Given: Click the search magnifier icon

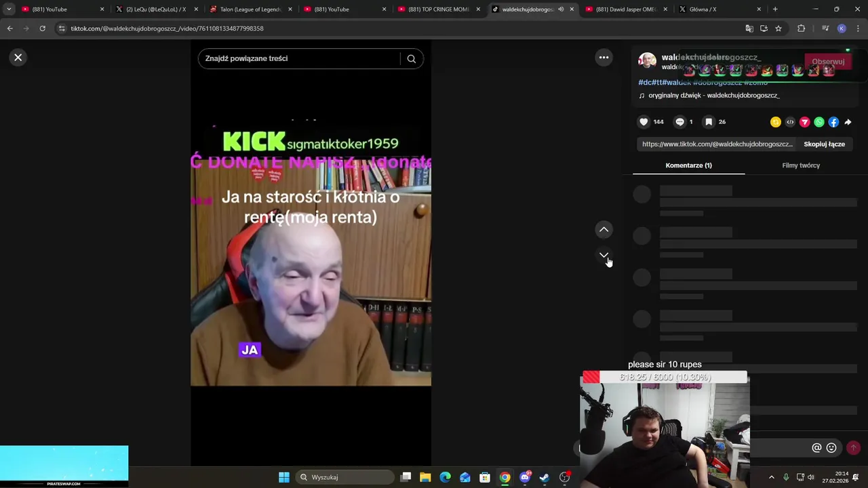Looking at the screenshot, I should (411, 59).
